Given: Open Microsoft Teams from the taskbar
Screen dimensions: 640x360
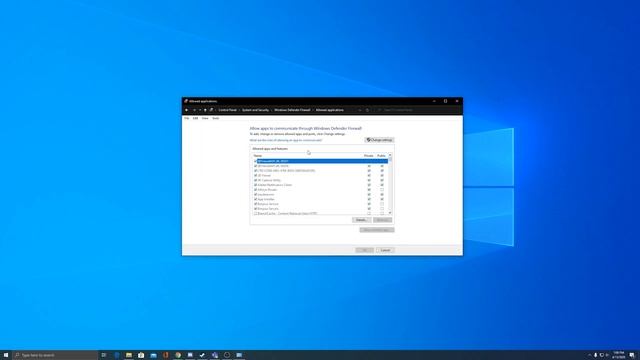Looking at the screenshot, I should (215, 355).
